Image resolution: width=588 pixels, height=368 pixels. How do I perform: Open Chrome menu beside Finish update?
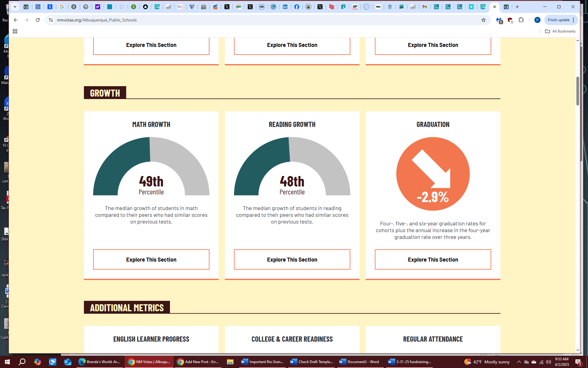click(573, 20)
